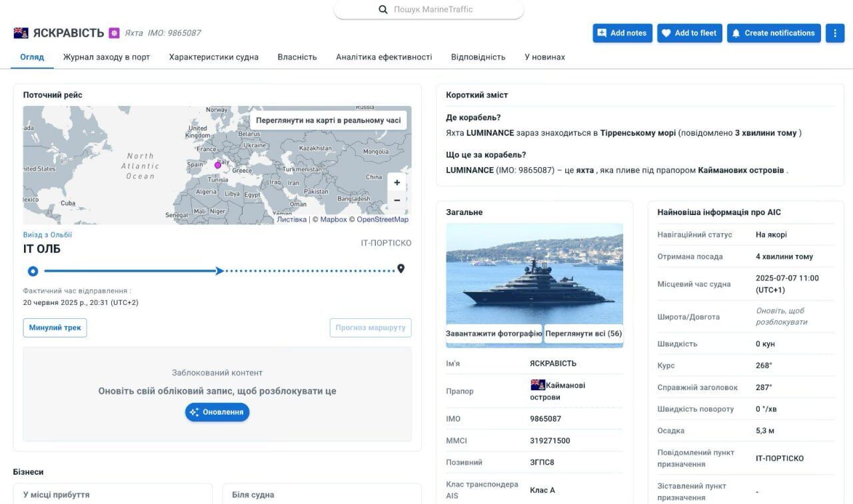The height and width of the screenshot is (504, 853).
Task: Click Create notifications bell button
Action: (773, 33)
